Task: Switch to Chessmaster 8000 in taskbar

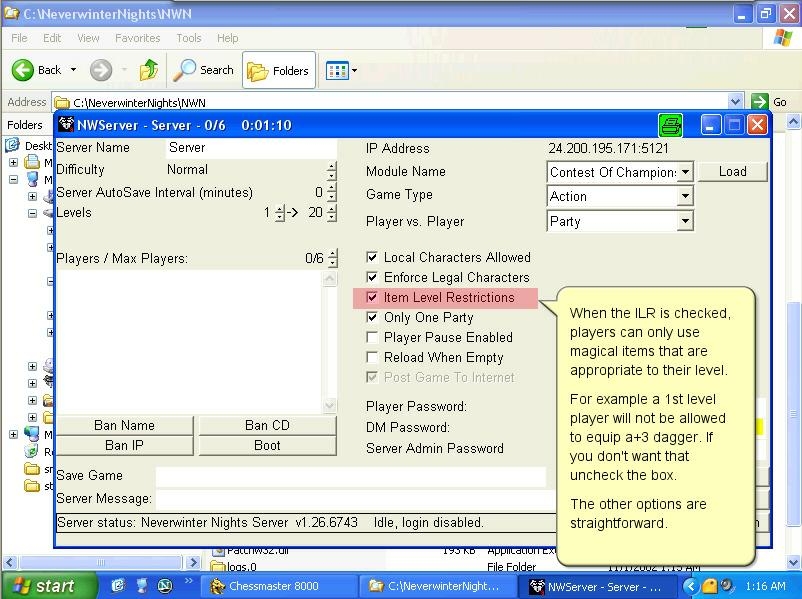Action: click(x=264, y=586)
